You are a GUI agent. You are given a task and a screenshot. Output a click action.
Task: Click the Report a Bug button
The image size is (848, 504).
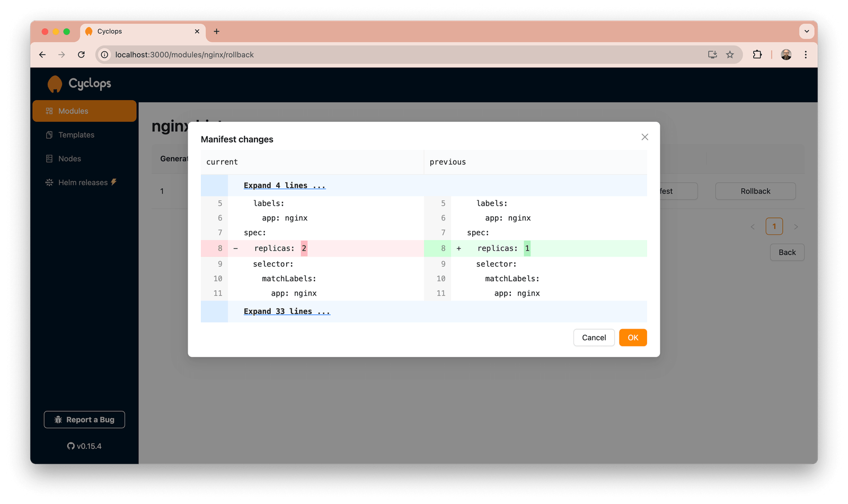point(84,420)
